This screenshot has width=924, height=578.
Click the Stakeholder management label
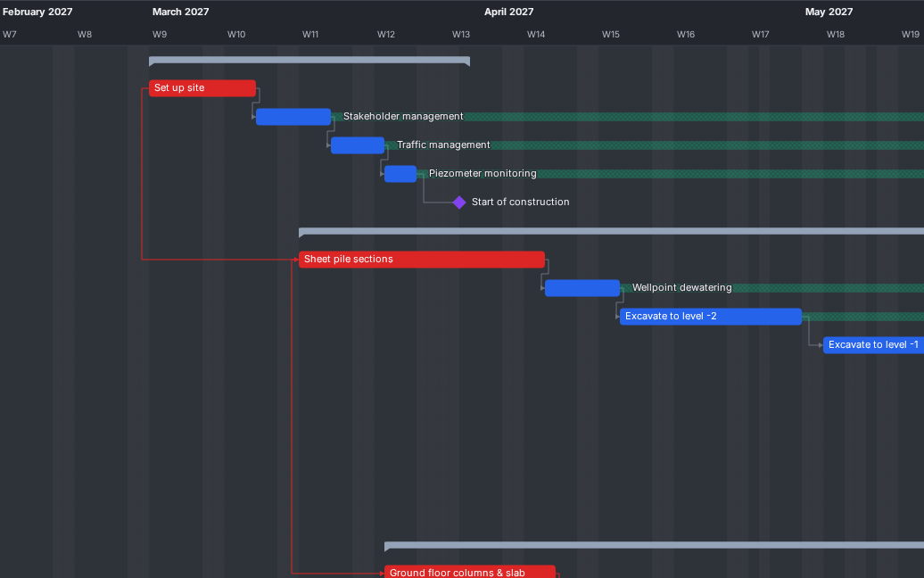[403, 116]
